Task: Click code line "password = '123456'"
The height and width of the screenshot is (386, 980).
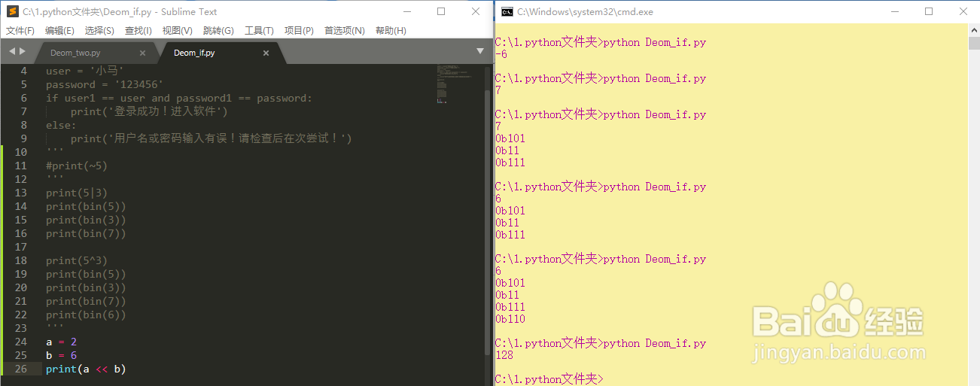Action: pyautogui.click(x=105, y=84)
